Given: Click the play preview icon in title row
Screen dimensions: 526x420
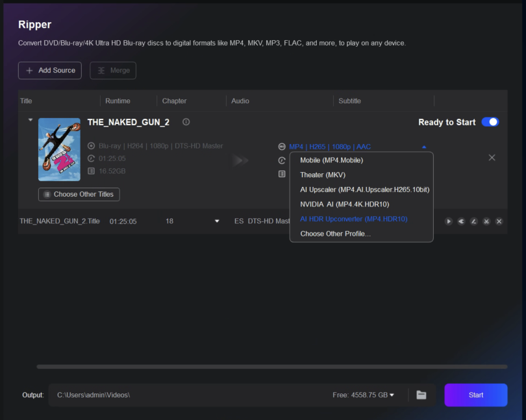Looking at the screenshot, I should pos(449,221).
